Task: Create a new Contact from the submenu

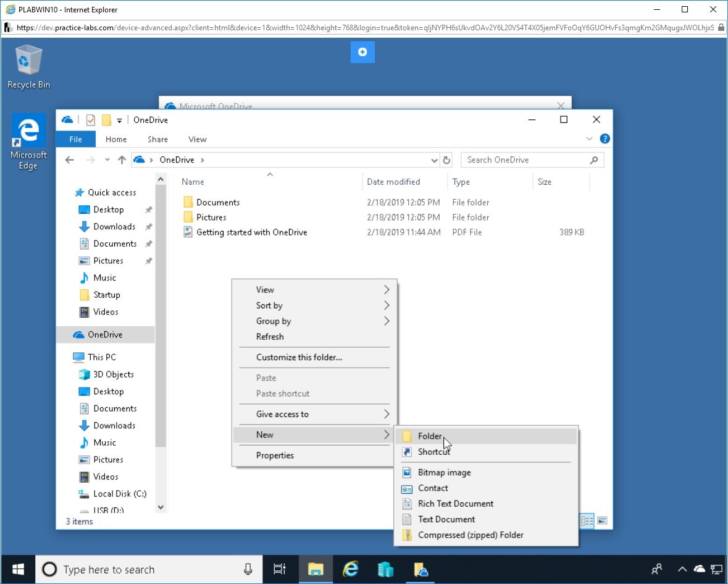Action: pos(486,488)
